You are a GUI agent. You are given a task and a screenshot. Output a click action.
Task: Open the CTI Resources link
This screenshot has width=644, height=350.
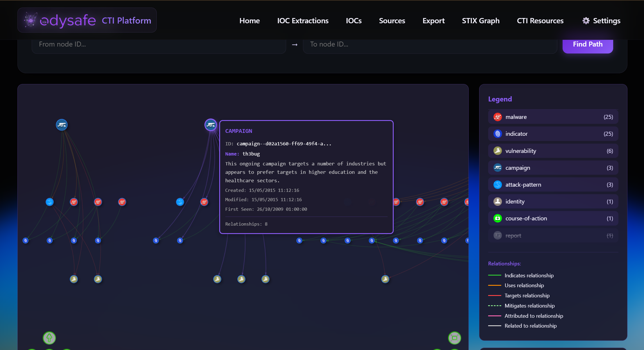(x=540, y=21)
